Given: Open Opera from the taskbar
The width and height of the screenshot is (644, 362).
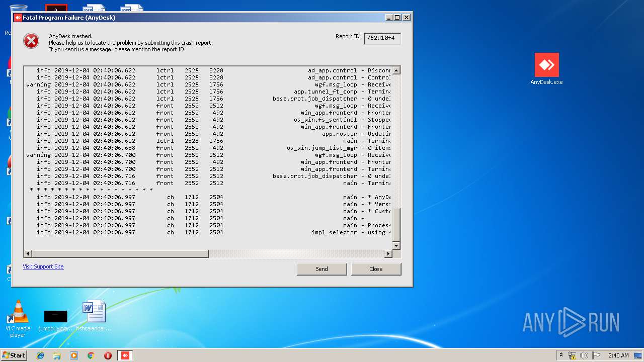Looking at the screenshot, I should [108, 355].
